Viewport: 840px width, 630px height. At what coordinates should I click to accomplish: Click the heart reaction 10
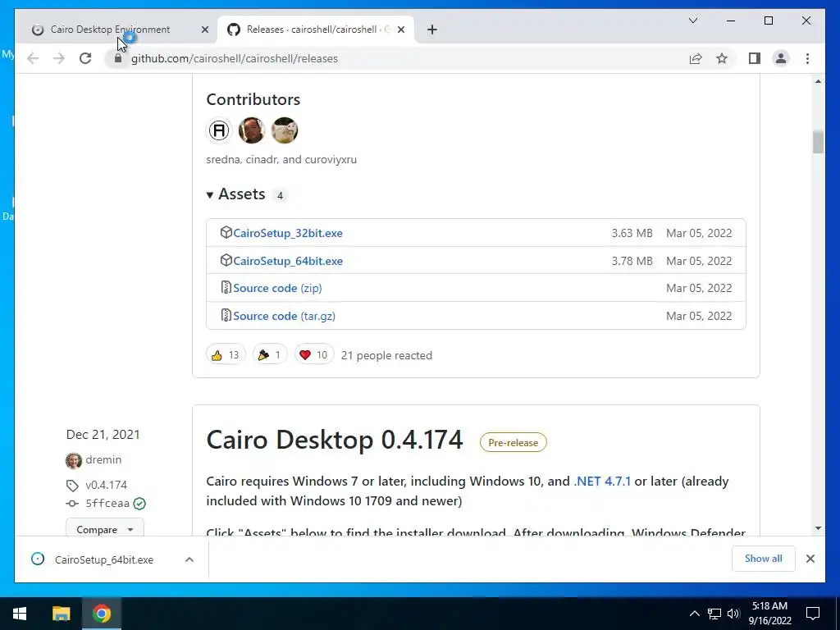314,354
